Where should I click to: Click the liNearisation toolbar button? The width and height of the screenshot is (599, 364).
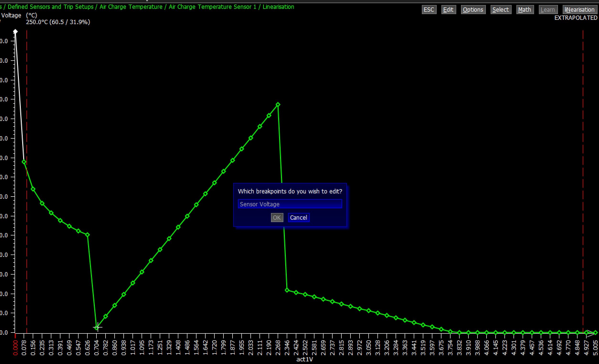[579, 10]
